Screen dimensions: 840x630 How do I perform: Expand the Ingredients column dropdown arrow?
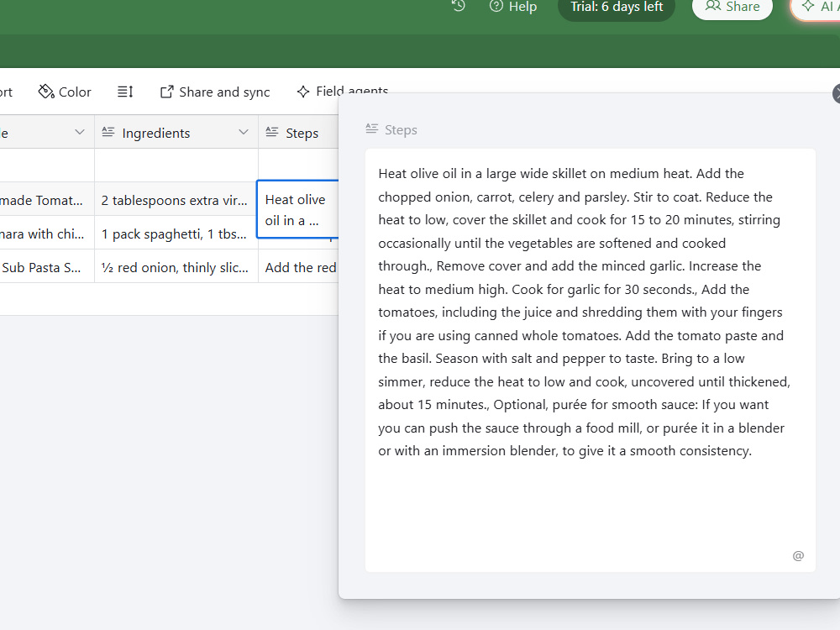tap(244, 133)
